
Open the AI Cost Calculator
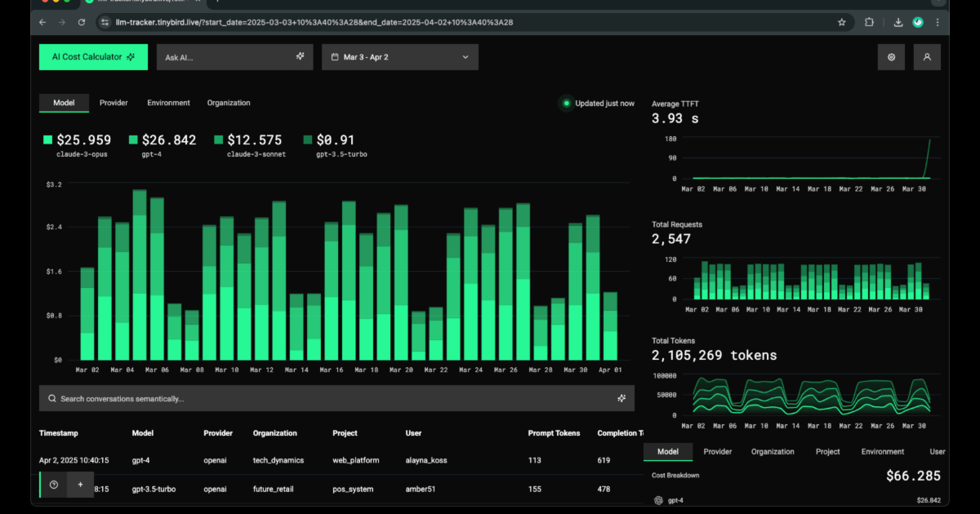click(93, 57)
